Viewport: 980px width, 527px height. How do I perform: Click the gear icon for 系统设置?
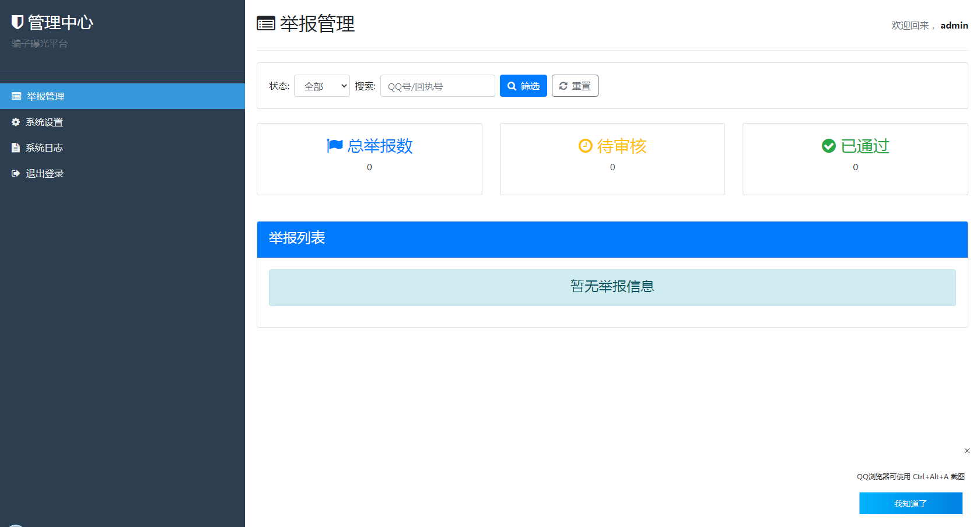(x=16, y=122)
